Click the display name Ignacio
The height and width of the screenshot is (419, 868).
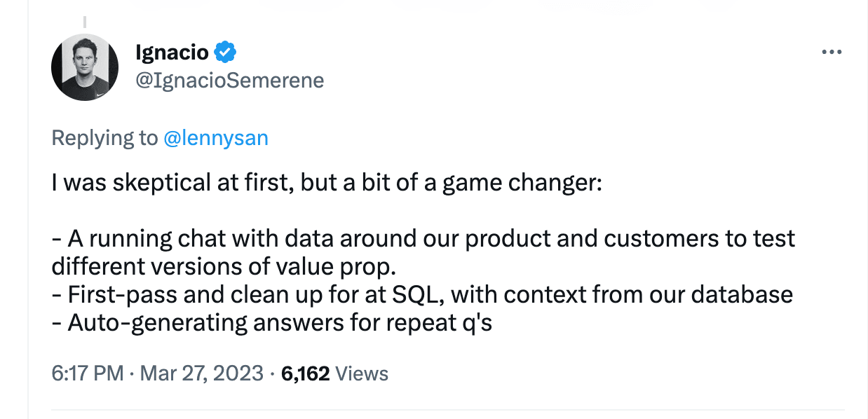tap(172, 52)
